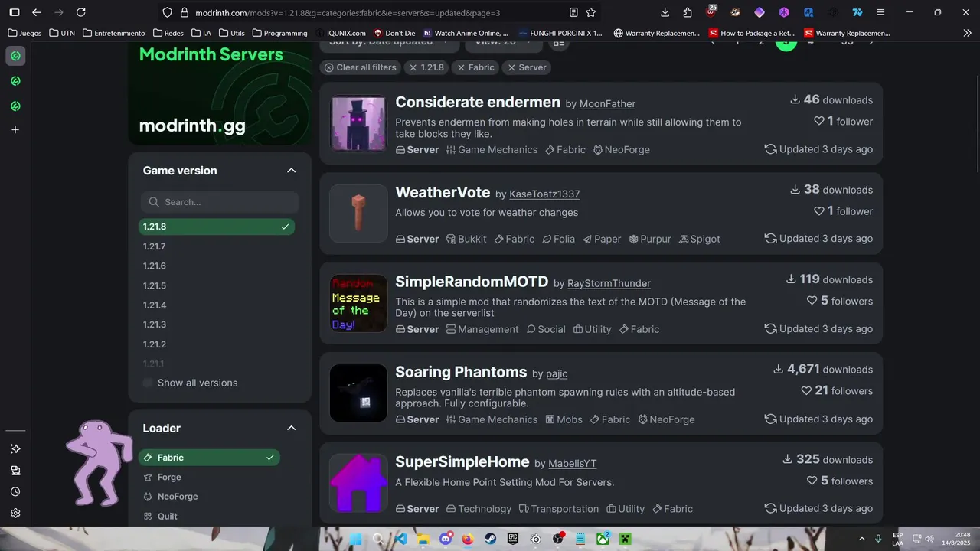Click Clear all filters
Viewport: 980px width, 551px height.
[x=361, y=67]
